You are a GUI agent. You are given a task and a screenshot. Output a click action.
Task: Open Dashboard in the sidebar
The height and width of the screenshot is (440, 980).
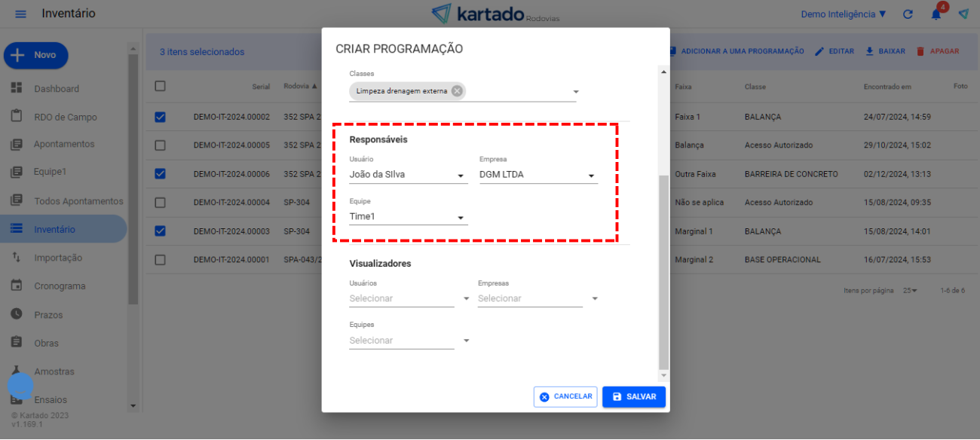tap(56, 89)
